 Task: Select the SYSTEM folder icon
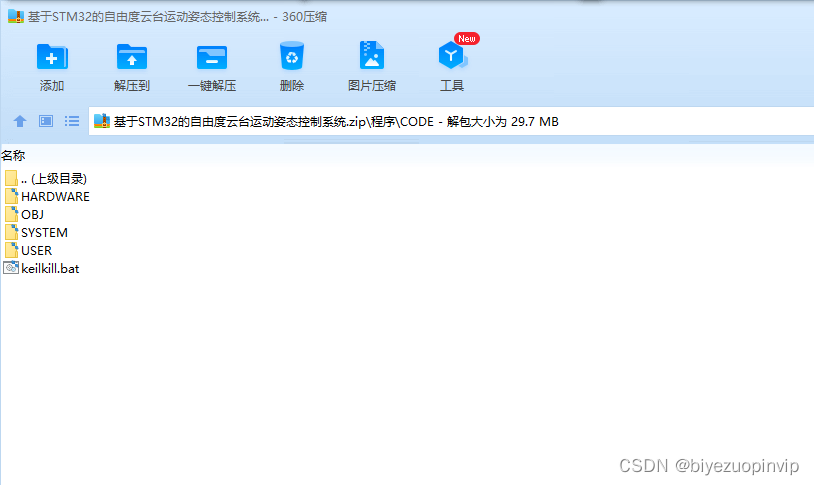pos(11,232)
